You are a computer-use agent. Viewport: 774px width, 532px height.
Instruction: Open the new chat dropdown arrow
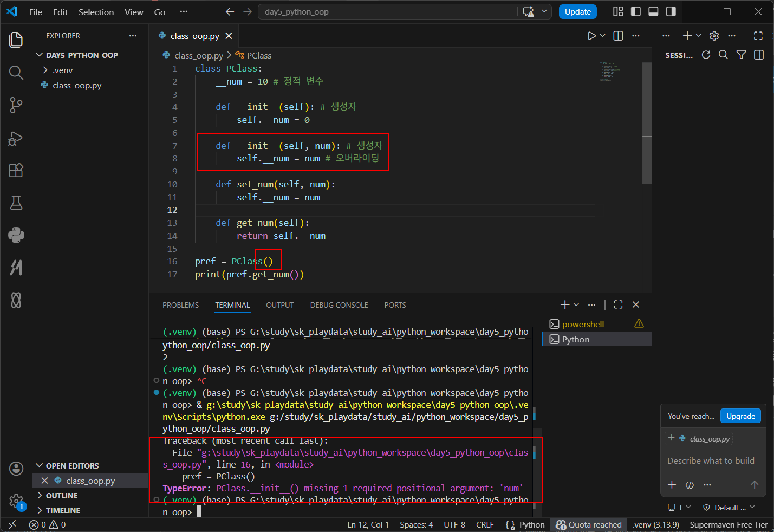[x=699, y=36]
